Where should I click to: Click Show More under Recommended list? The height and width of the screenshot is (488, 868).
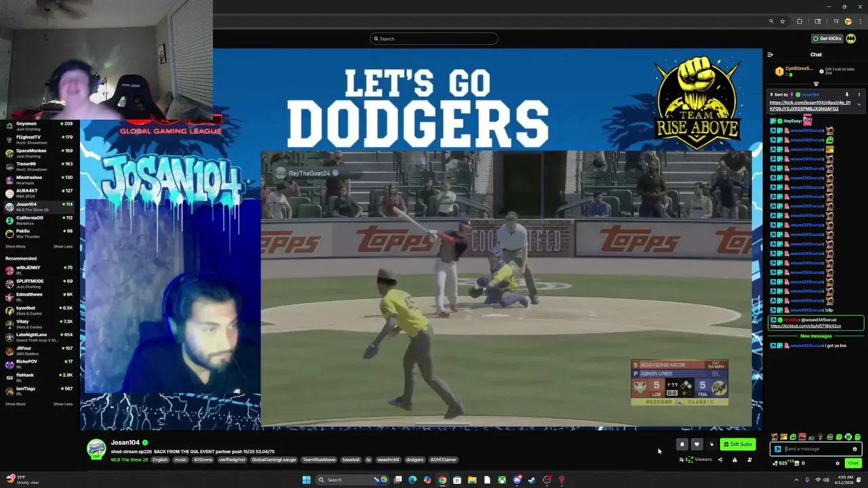tap(15, 404)
